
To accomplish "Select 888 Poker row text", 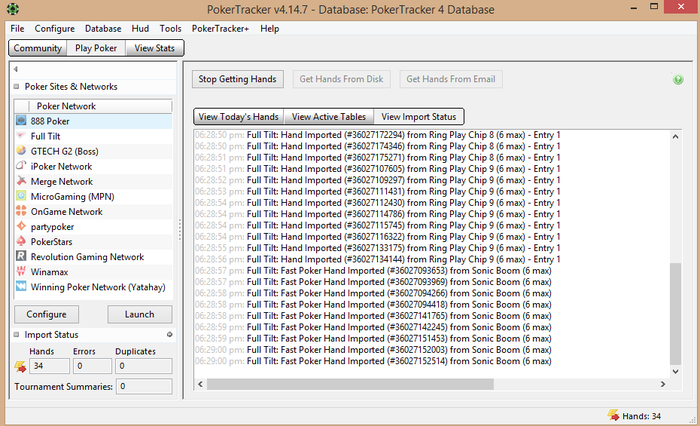I will pyautogui.click(x=50, y=121).
